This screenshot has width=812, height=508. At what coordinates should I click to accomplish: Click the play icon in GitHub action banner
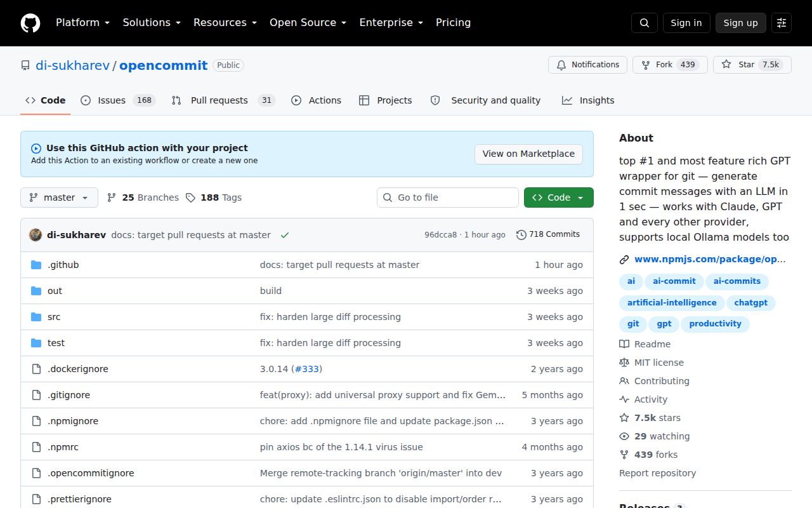tap(36, 148)
